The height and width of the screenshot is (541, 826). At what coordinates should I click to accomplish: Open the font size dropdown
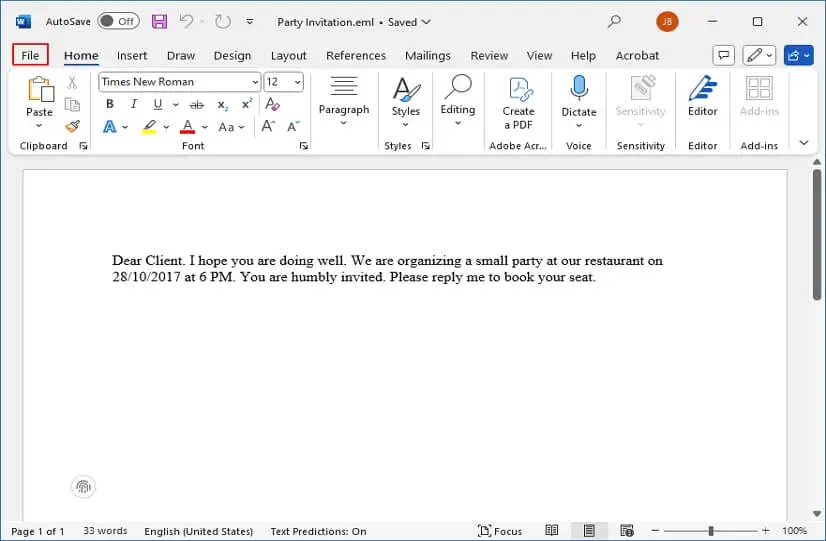pyautogui.click(x=298, y=82)
